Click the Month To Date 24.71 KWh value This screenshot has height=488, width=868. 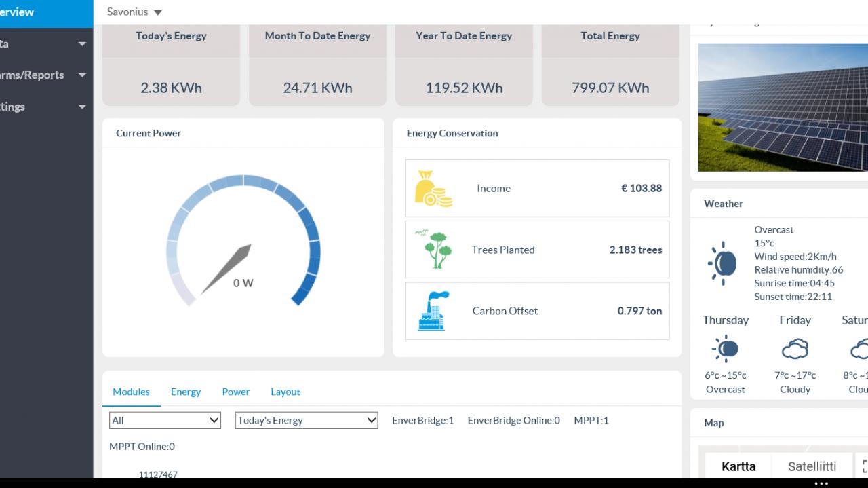click(x=317, y=88)
